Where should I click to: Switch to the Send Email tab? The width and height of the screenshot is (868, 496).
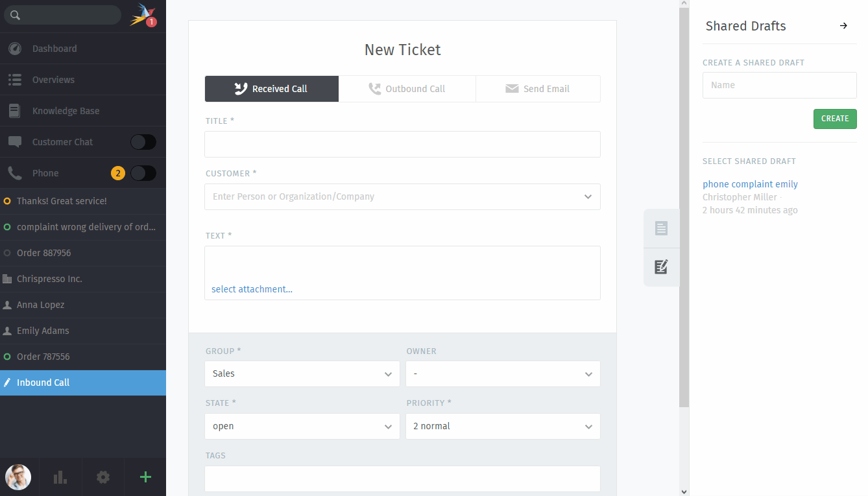[538, 89]
